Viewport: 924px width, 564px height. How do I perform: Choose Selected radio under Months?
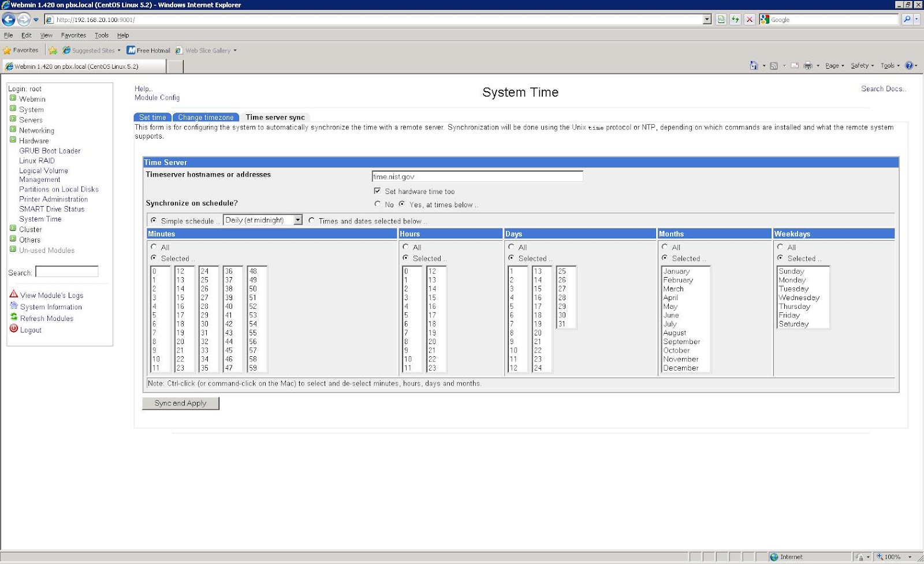point(665,258)
